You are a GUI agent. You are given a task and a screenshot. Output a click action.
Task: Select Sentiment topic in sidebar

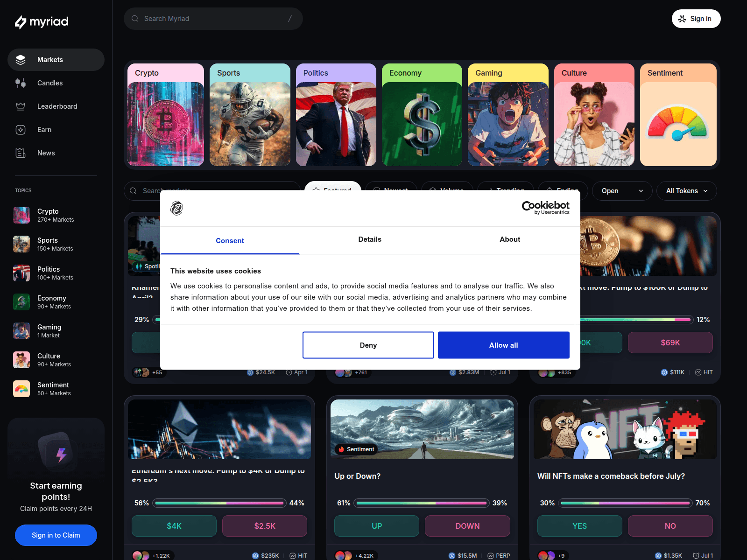click(x=56, y=389)
